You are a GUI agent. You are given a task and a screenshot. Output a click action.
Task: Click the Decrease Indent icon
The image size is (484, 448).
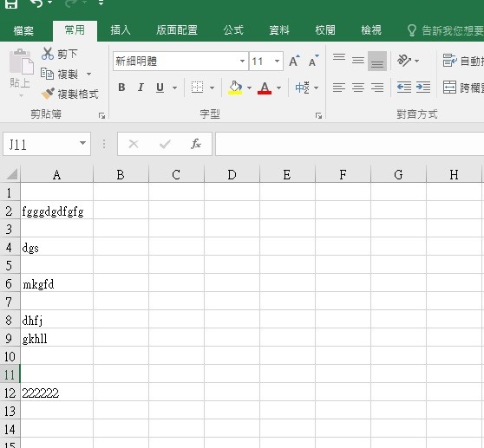coord(404,88)
